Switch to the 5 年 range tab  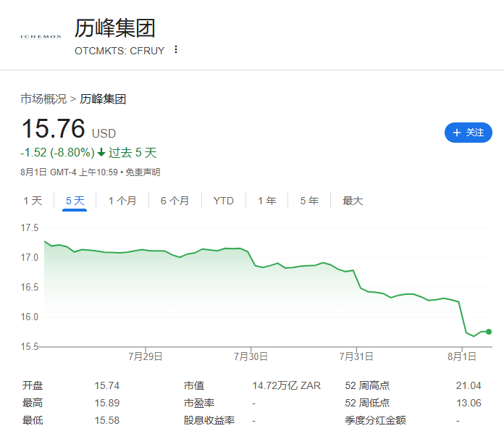coord(309,201)
